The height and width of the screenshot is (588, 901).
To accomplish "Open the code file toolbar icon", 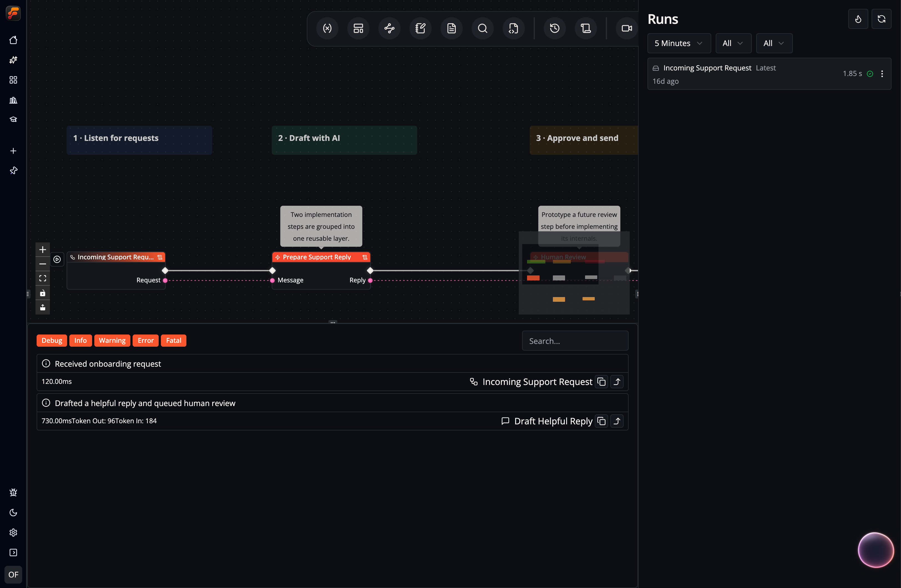I will coord(513,28).
